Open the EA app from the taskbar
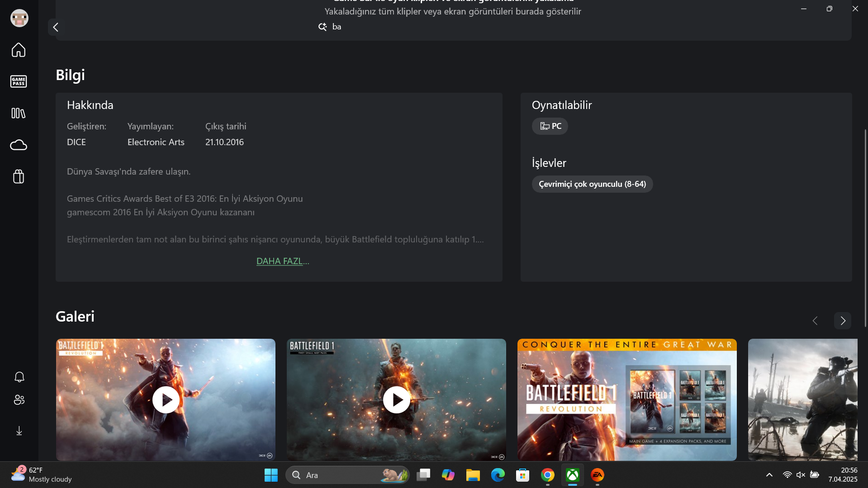This screenshot has width=868, height=488. click(598, 475)
